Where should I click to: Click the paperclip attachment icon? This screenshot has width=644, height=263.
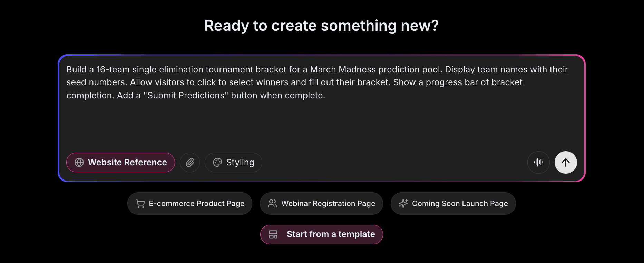tap(190, 162)
